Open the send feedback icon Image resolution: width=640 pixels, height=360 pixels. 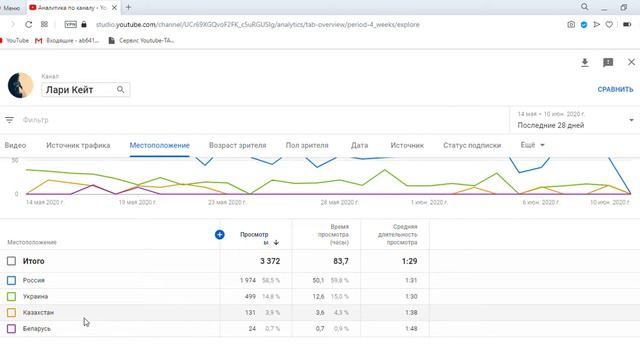(608, 62)
